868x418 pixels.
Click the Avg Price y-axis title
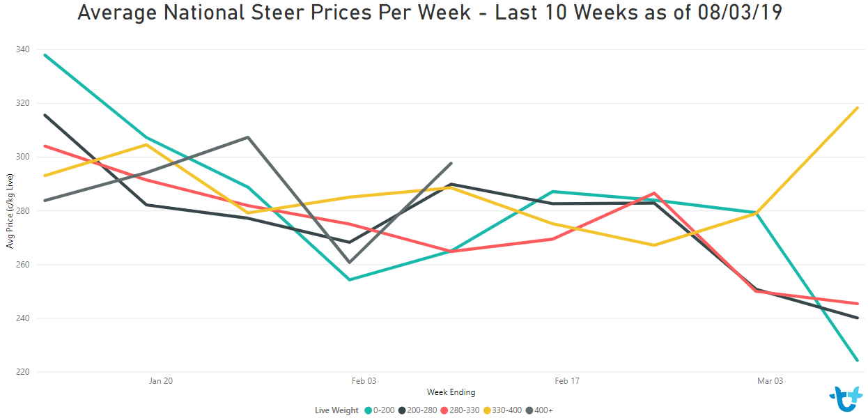[10, 210]
